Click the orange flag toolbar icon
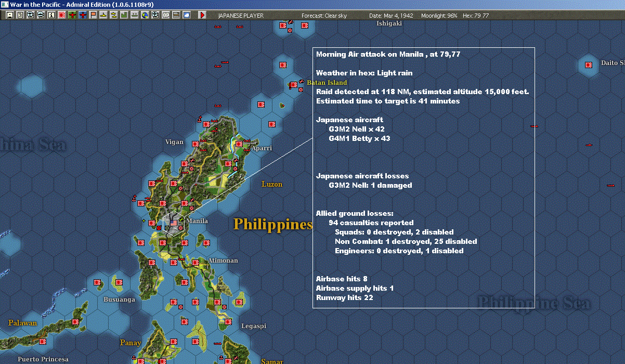 click(x=93, y=15)
